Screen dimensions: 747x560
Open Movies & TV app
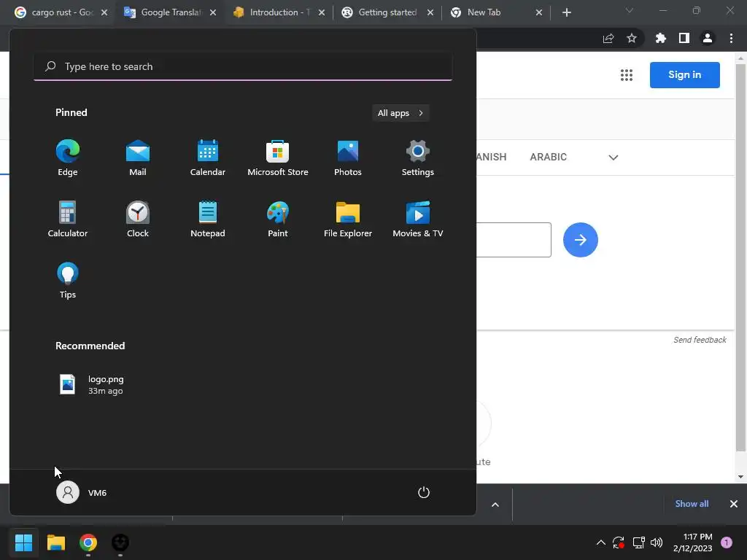click(418, 219)
